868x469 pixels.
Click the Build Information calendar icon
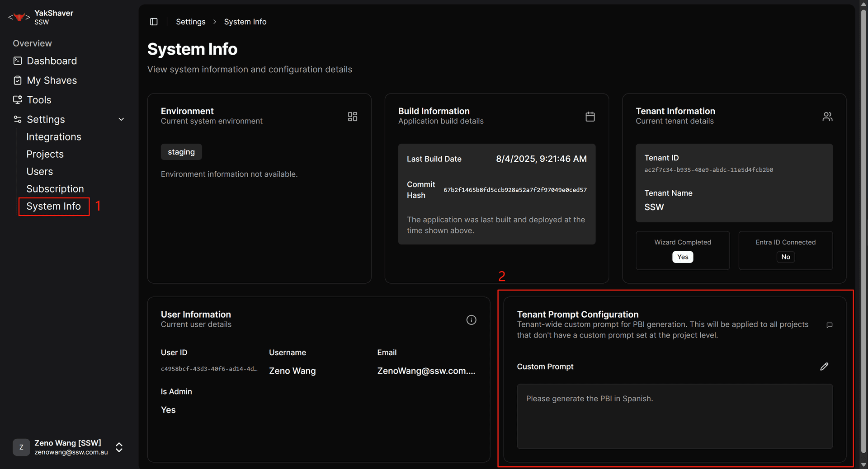(590, 117)
